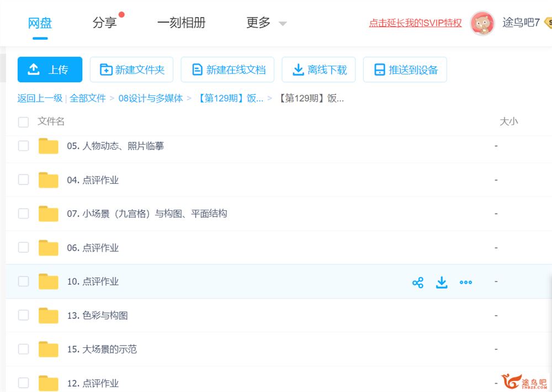The height and width of the screenshot is (392, 552).
Task: Click folder icon of 15. 大场景的示范
Action: pyautogui.click(x=49, y=349)
